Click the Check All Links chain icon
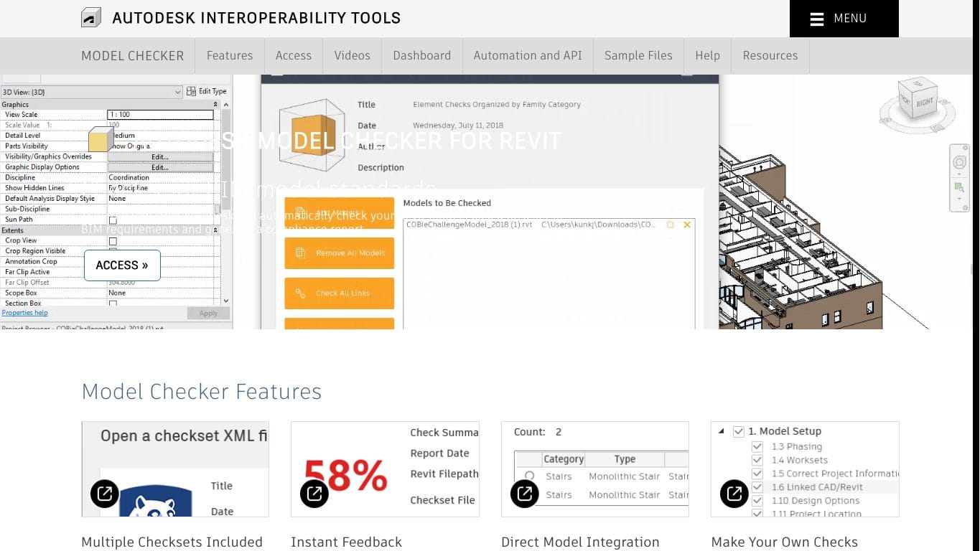Screen dimensions: 980x551 pos(301,293)
